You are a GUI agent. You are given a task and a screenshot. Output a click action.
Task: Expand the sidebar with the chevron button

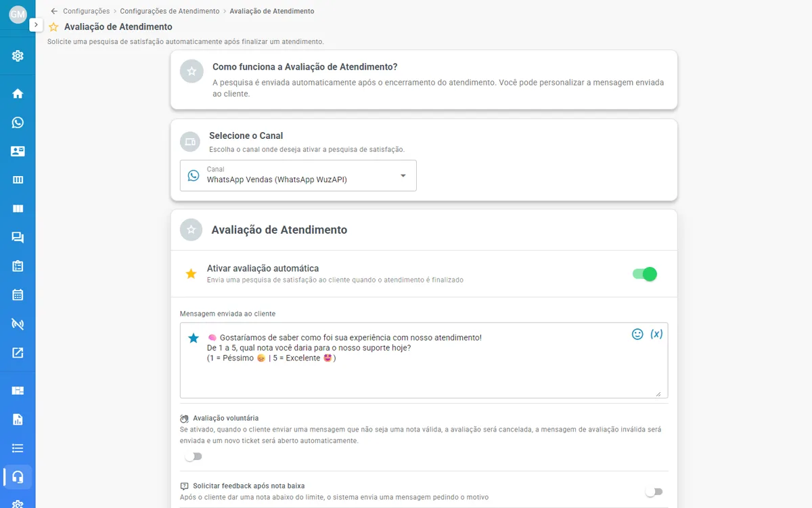36,24
